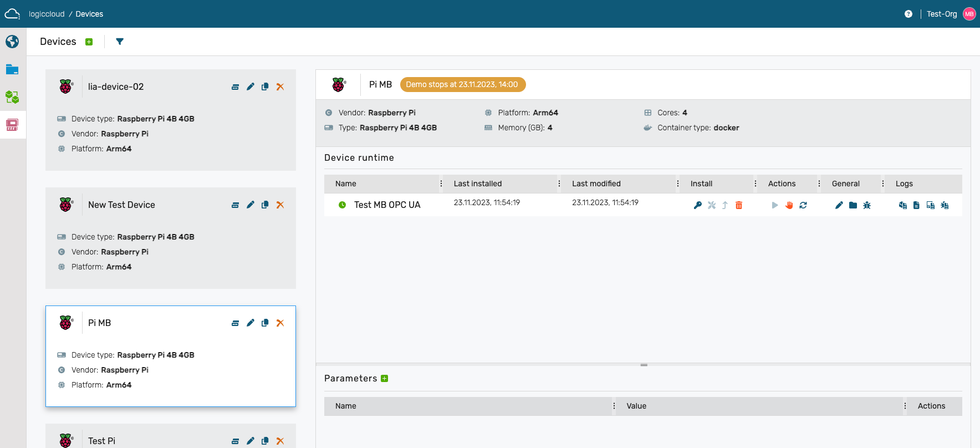Delete lia-device-02 with the orange X
Screen dimensions: 980x448
coord(280,87)
